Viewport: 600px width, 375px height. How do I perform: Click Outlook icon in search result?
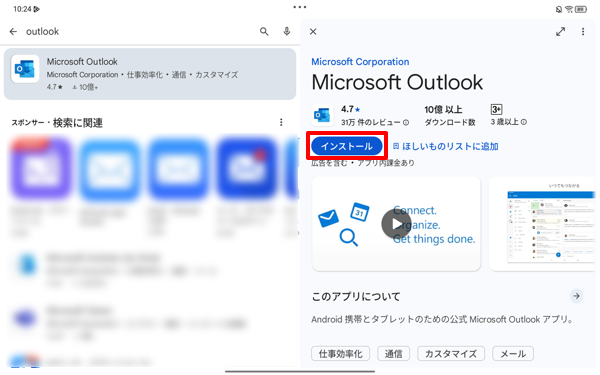pos(25,69)
